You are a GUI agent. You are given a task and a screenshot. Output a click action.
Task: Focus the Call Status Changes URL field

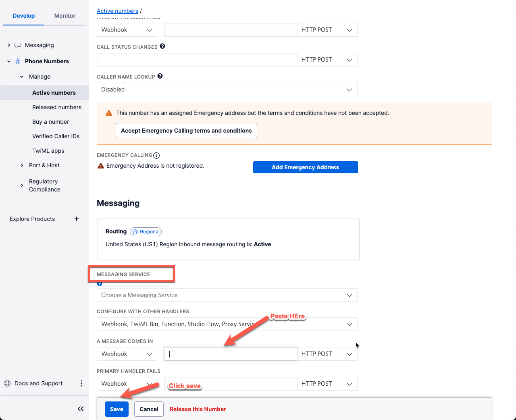point(197,60)
